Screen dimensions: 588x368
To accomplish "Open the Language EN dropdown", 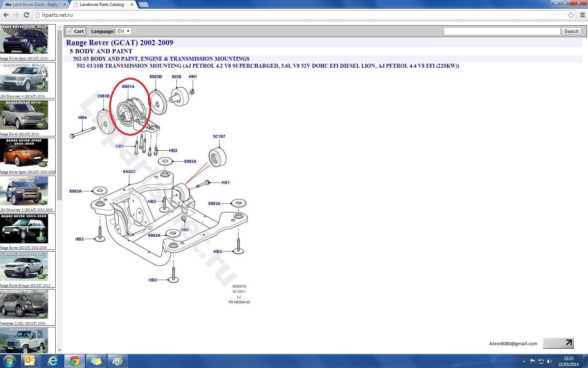I will point(124,31).
